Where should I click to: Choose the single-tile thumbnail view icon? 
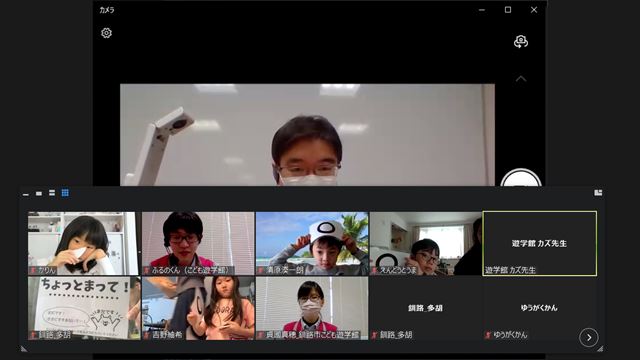pos(39,193)
